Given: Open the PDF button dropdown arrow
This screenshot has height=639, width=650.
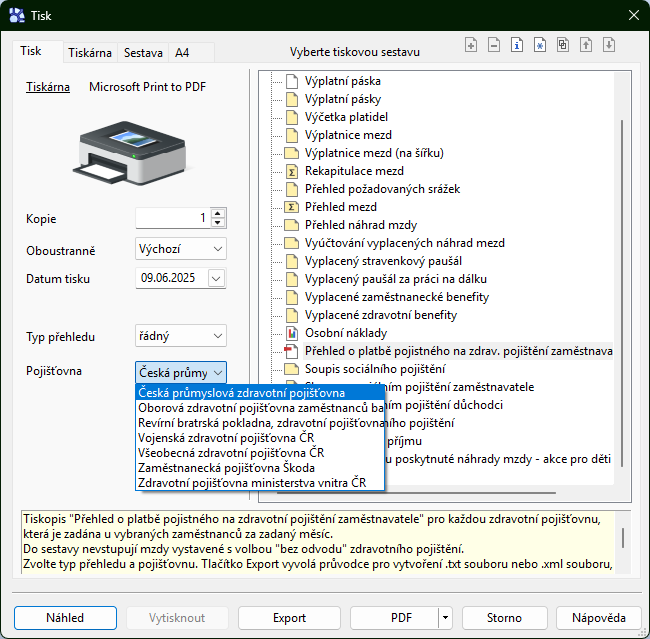Looking at the screenshot, I should pos(445,618).
